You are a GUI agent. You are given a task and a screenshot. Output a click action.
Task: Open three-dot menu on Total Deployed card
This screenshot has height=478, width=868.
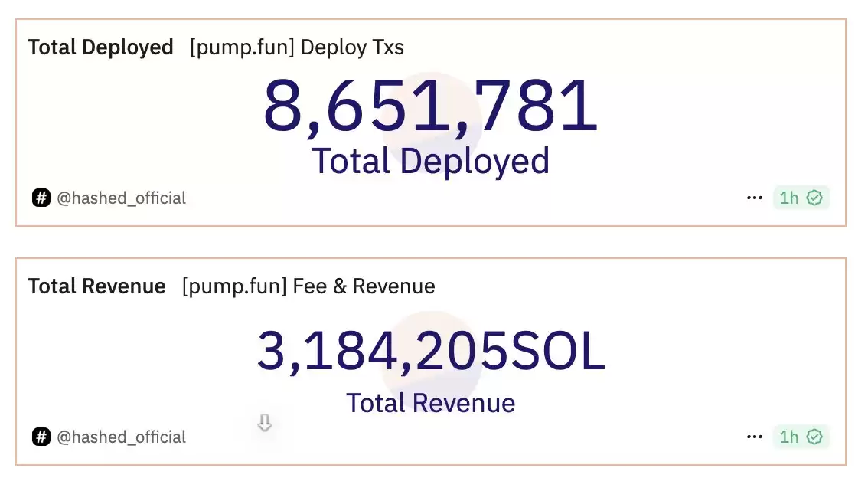point(755,198)
